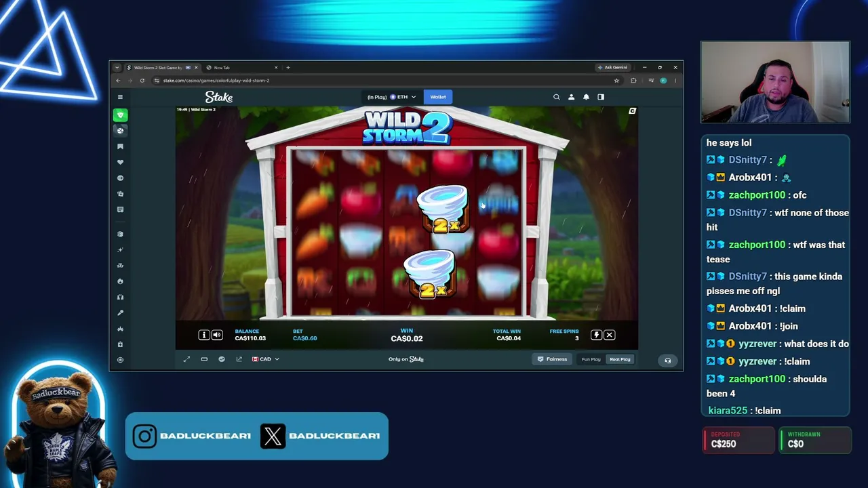Open the bookmark sidebar icon
Viewport: 868px width, 488px height.
(x=120, y=146)
